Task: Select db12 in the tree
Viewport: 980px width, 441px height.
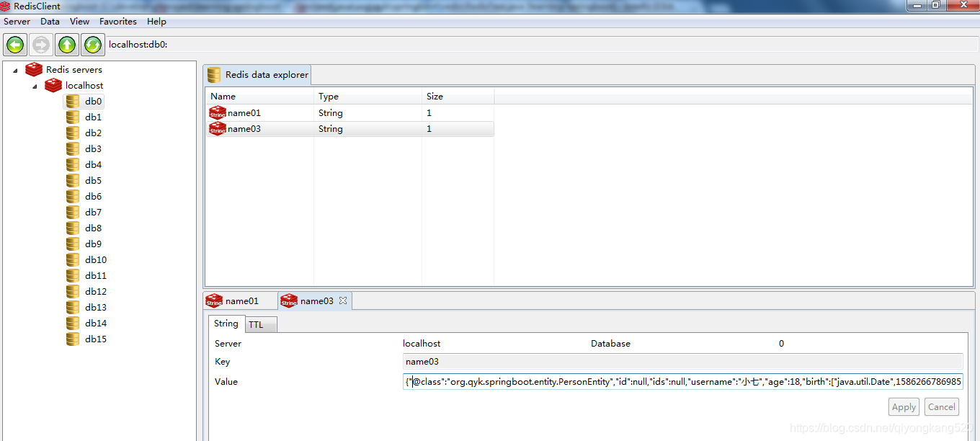Action: click(95, 291)
